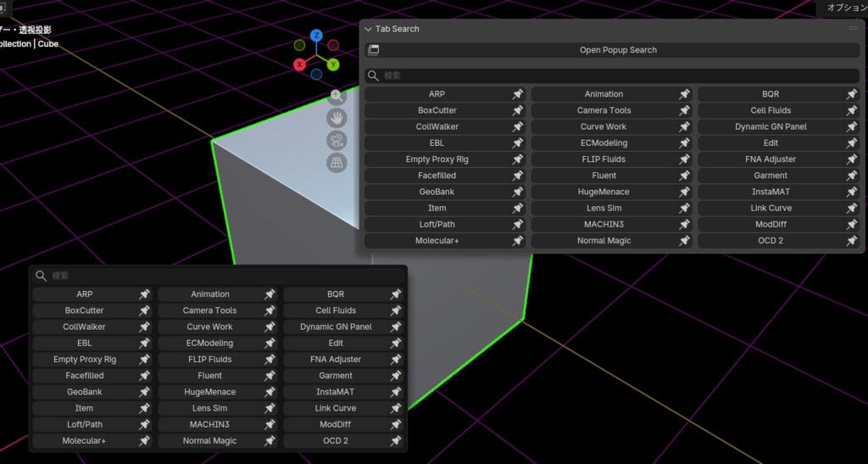Pin BoxCutter tab in Tab Search panel
Image resolution: width=868 pixels, height=464 pixels.
[x=518, y=110]
